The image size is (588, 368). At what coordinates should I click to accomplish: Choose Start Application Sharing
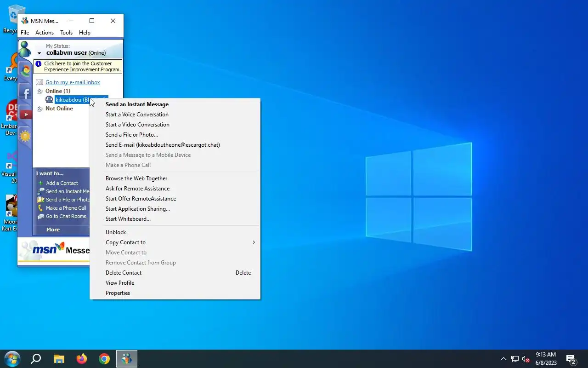tap(175, 209)
